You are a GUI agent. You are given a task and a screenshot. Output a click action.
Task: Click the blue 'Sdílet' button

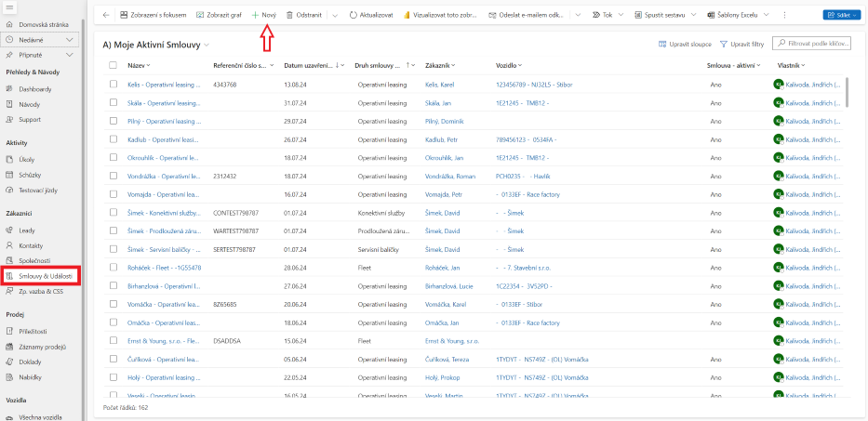coord(841,16)
